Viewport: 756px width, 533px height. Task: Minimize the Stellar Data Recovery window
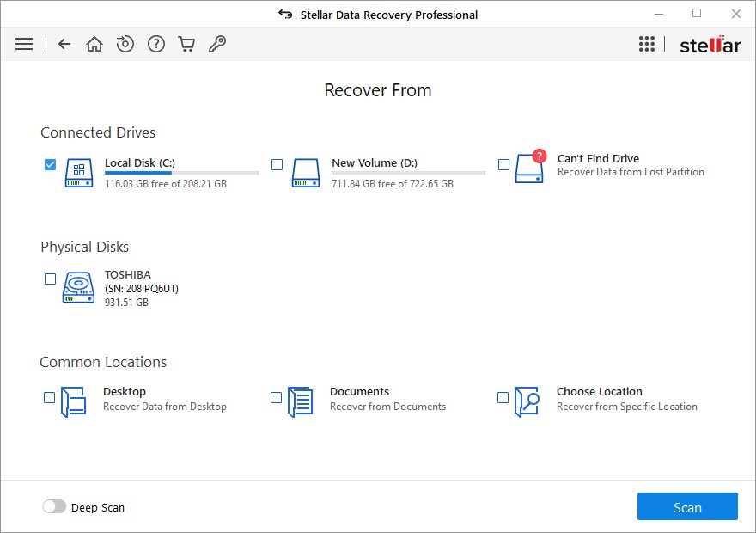(x=659, y=14)
